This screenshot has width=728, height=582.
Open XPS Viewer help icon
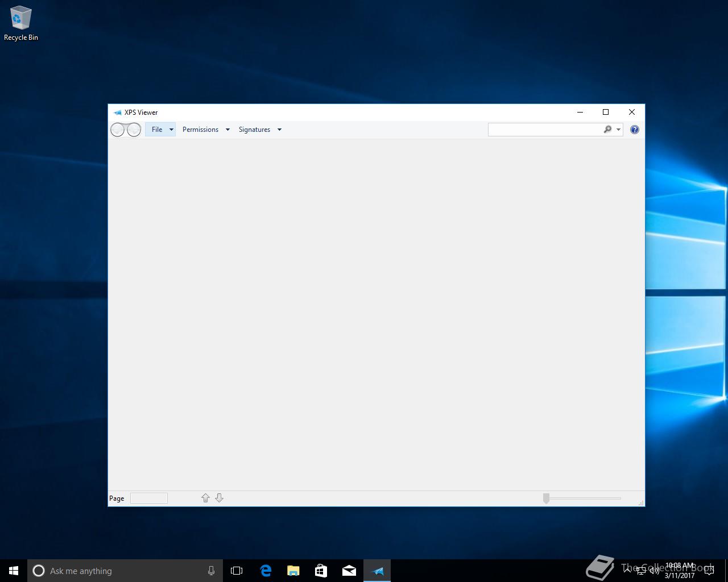pos(635,130)
